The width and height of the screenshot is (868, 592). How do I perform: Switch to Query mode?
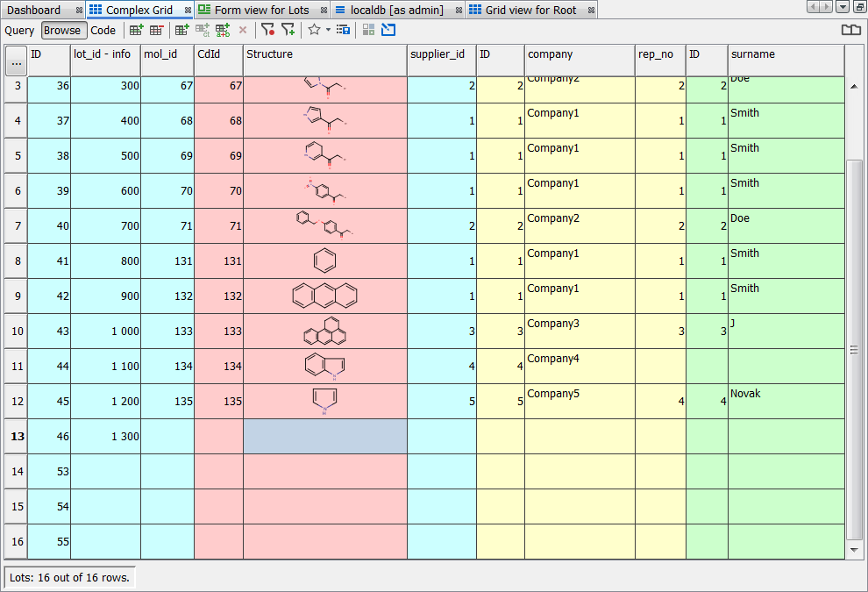click(x=18, y=30)
